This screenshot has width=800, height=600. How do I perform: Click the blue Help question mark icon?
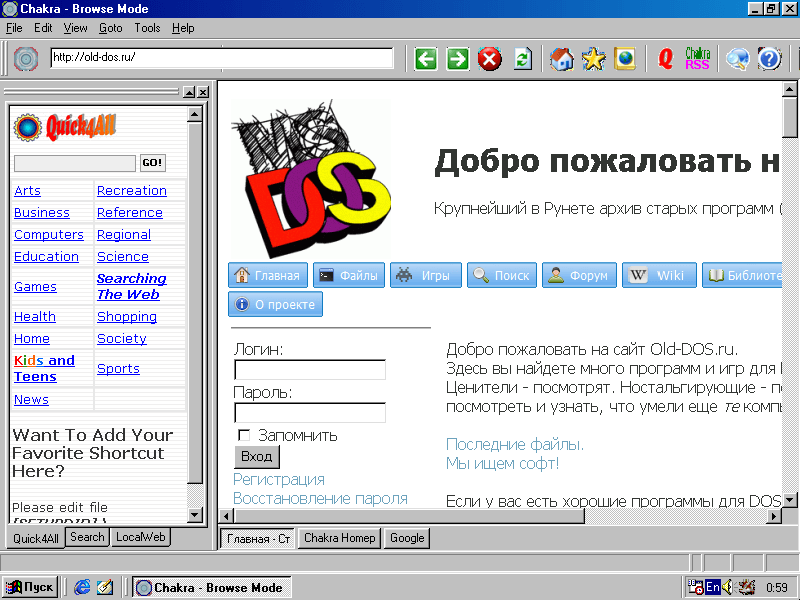tap(769, 59)
